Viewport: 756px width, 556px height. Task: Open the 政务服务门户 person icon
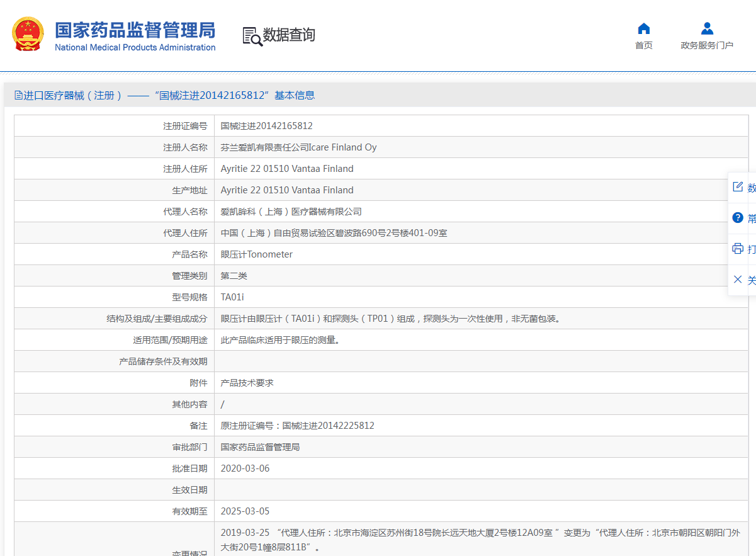707,28
